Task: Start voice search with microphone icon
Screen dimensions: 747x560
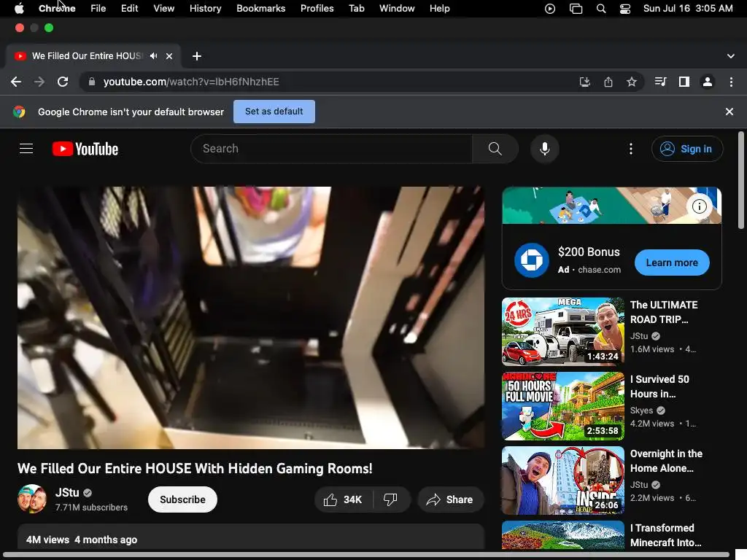Action: [x=544, y=149]
